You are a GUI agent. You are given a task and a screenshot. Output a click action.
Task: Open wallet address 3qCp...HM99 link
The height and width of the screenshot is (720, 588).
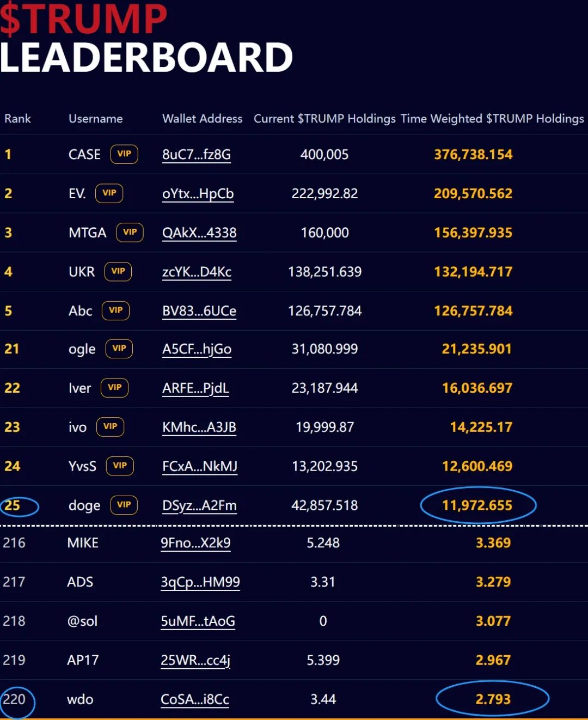200,583
